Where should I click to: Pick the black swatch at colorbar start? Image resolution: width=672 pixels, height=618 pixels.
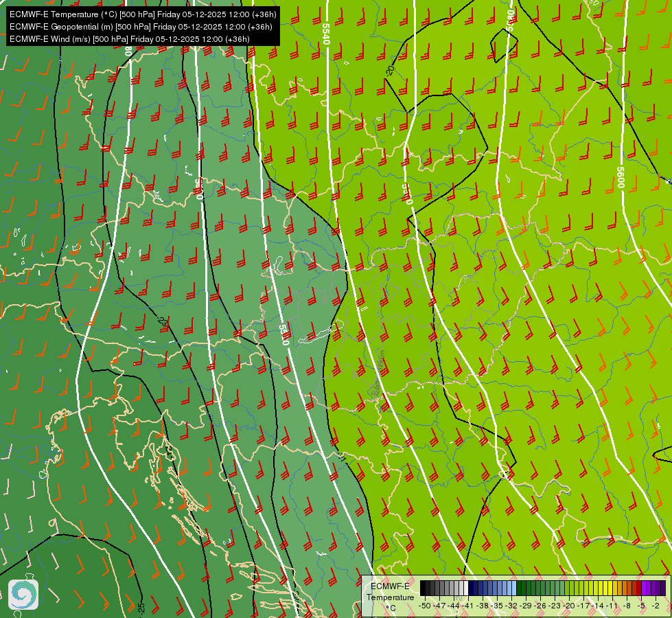(423, 588)
